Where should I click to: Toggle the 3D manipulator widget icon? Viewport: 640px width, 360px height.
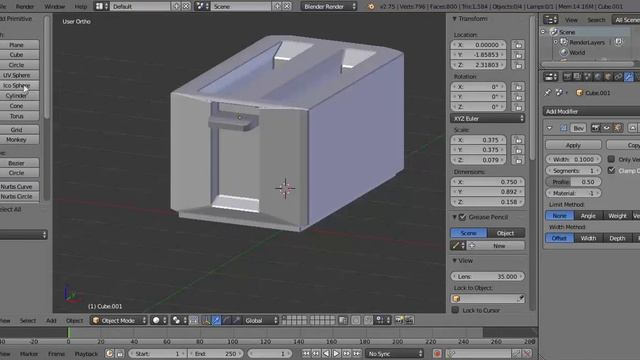(206, 320)
